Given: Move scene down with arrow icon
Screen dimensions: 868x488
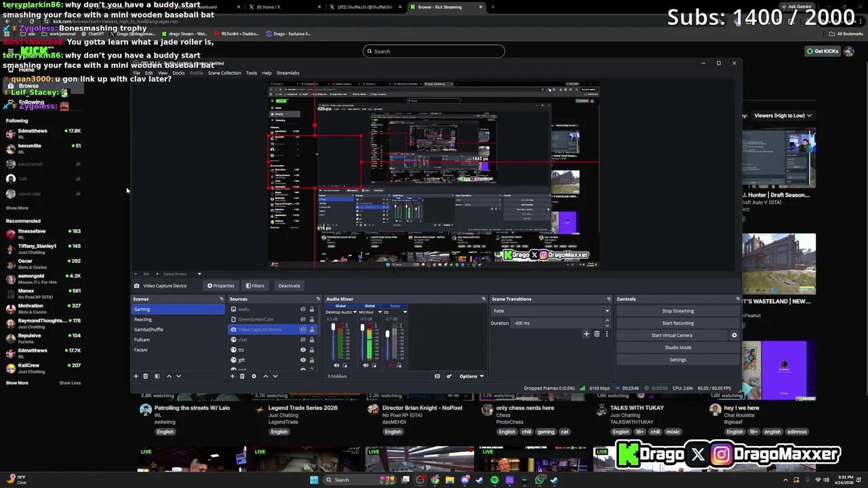Looking at the screenshot, I should [x=179, y=376].
